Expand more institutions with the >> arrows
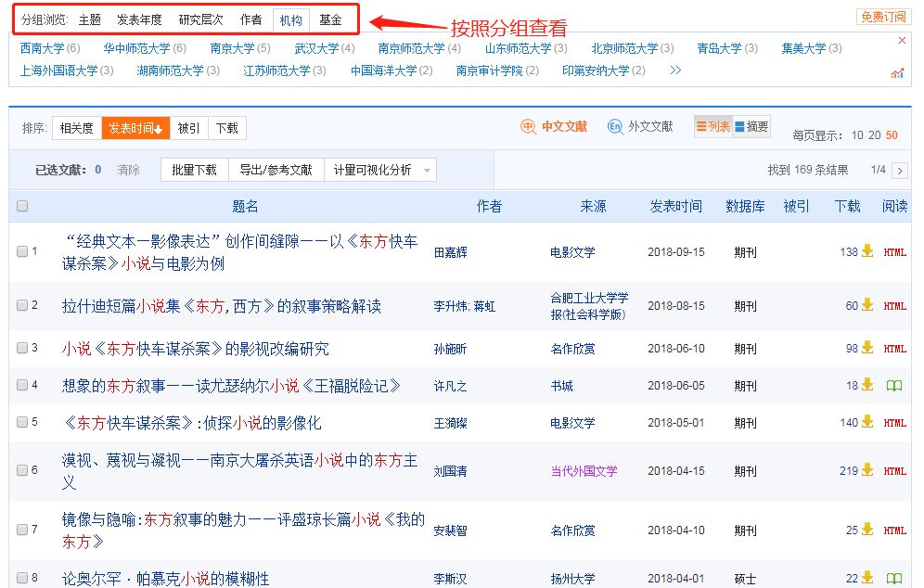The width and height of the screenshot is (924, 588). 675,70
